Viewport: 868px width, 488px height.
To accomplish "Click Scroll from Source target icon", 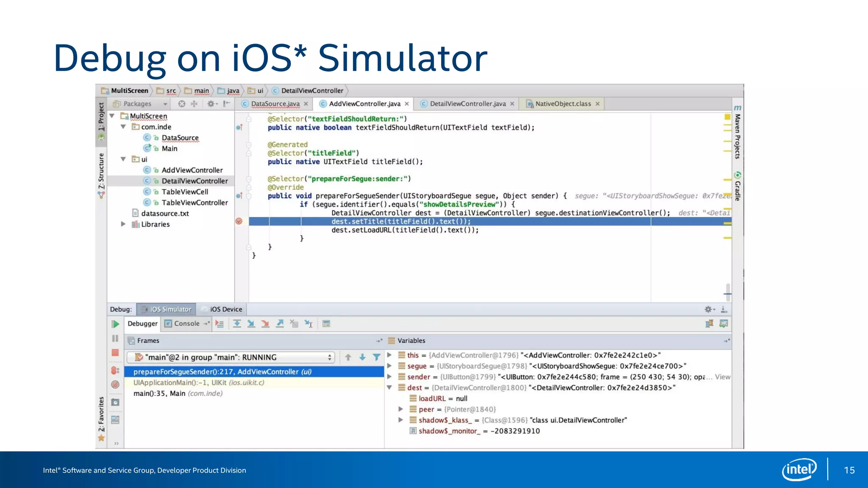I will click(x=182, y=104).
